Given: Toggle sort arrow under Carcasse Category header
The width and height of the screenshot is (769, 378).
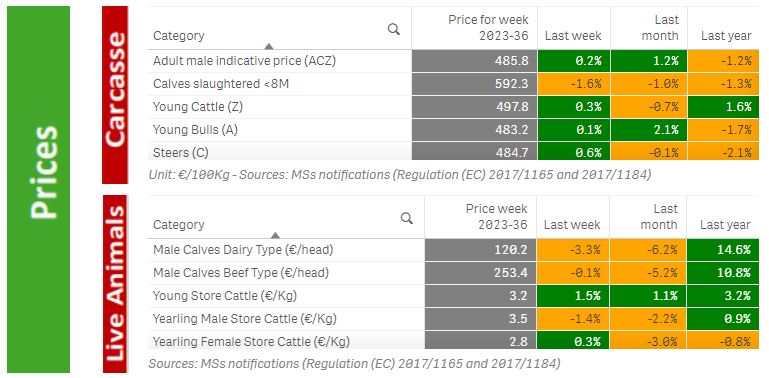Looking at the screenshot, I should pyautogui.click(x=268, y=46).
